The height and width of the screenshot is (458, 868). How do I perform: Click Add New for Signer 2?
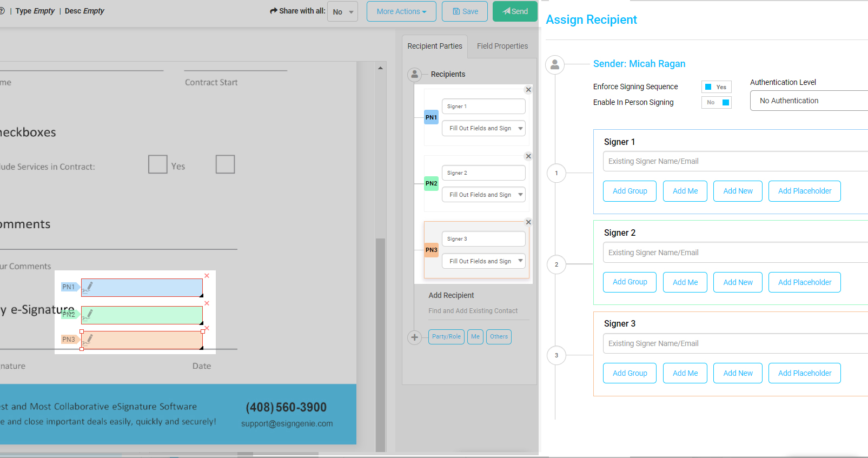point(738,282)
